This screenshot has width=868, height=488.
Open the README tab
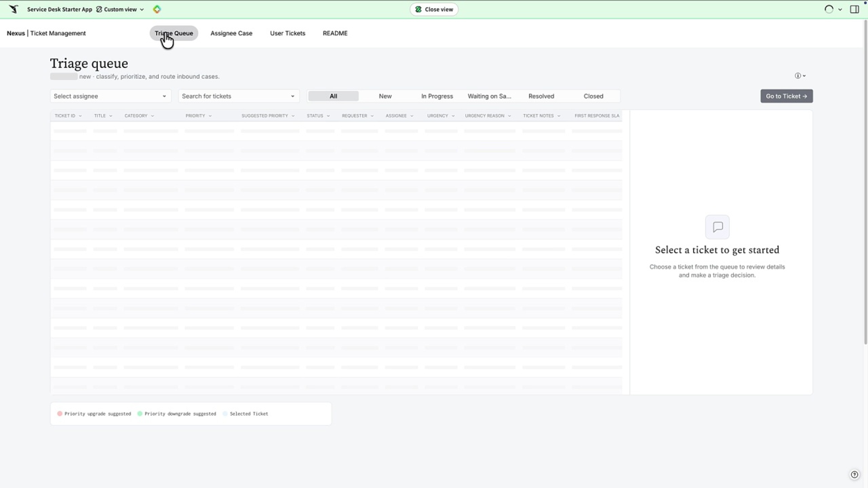point(335,33)
